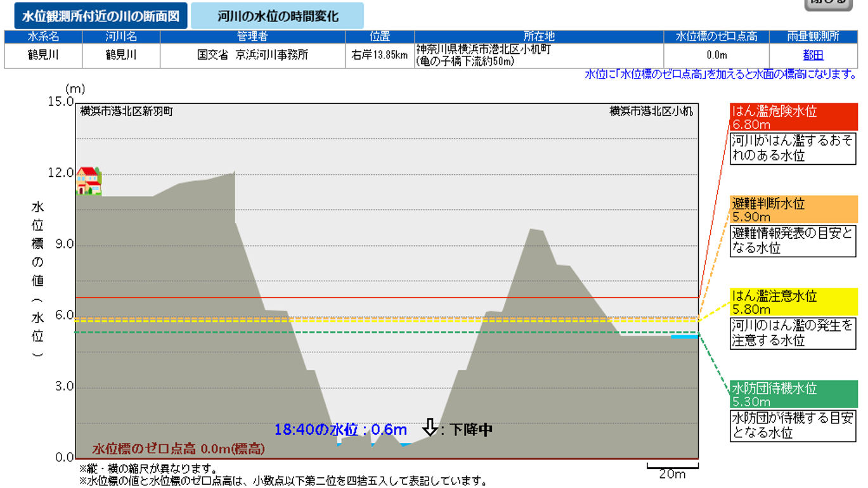Click the 国交省 京浜河川事務所 table cell
The image size is (868, 488).
click(x=252, y=55)
